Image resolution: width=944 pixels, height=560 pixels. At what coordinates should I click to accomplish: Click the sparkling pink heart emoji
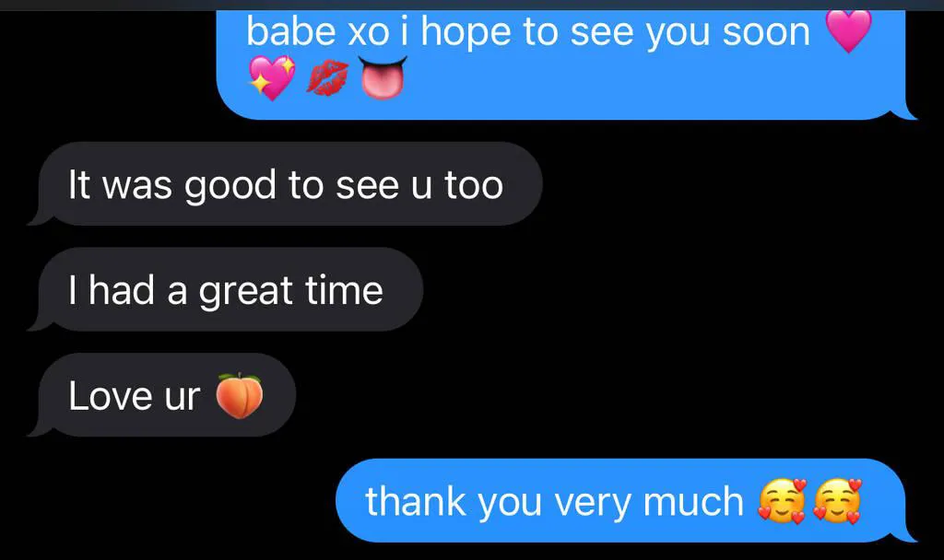pyautogui.click(x=272, y=78)
